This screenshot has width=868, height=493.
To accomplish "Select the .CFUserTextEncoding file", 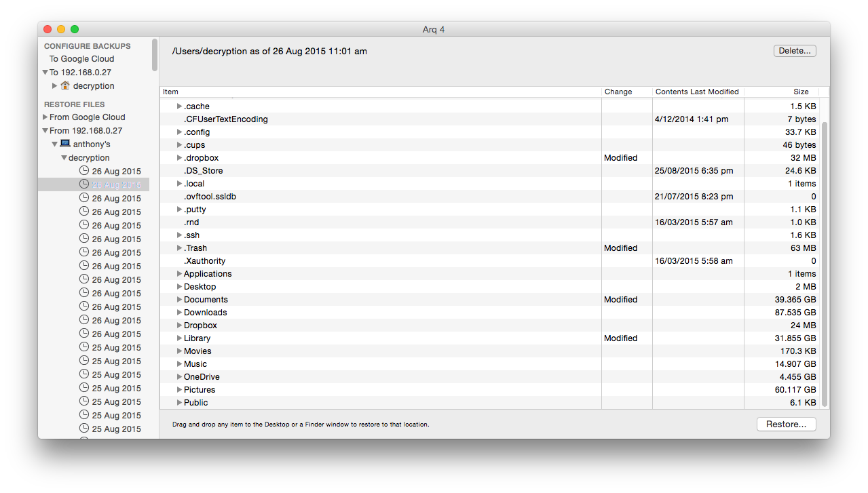I will tap(226, 119).
